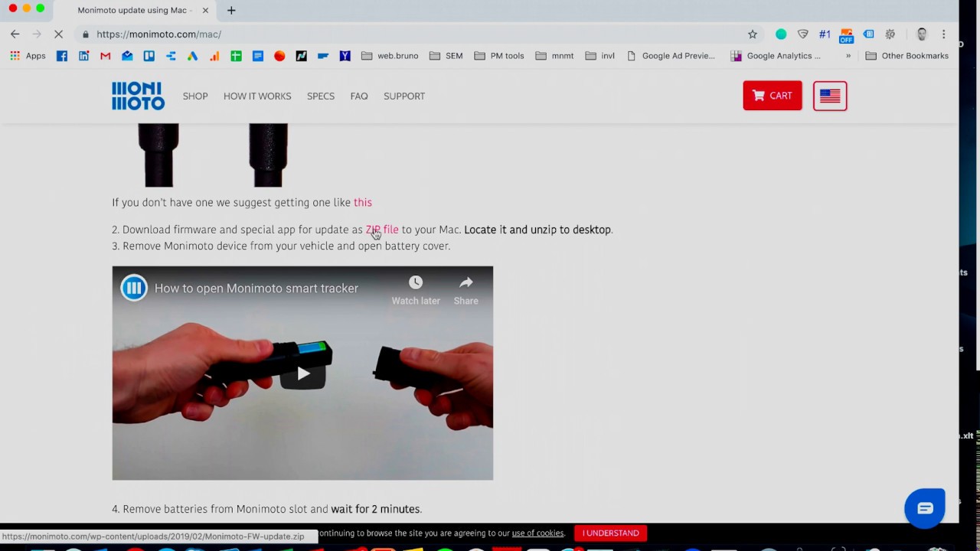Play the How to open Monimoto video
980x551 pixels.
point(303,373)
